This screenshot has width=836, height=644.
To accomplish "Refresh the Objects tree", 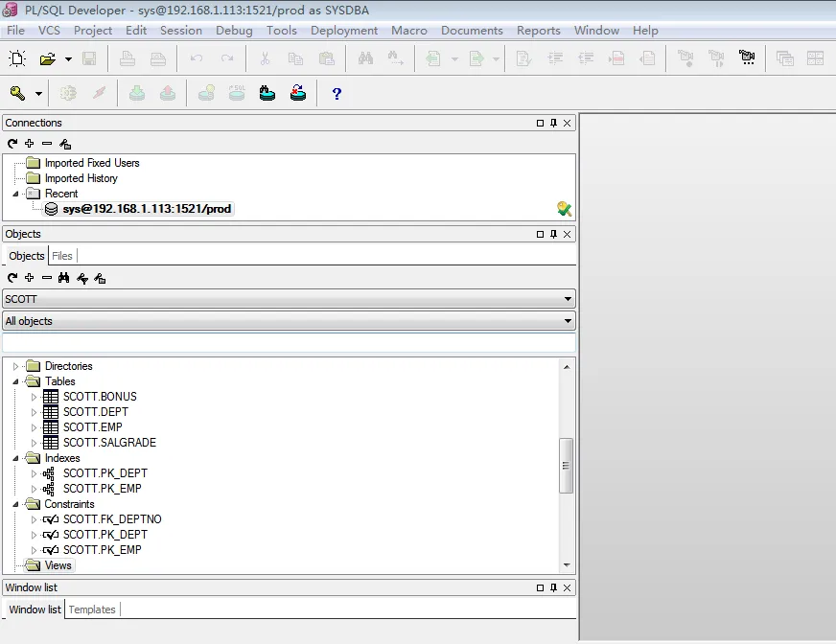I will (12, 278).
